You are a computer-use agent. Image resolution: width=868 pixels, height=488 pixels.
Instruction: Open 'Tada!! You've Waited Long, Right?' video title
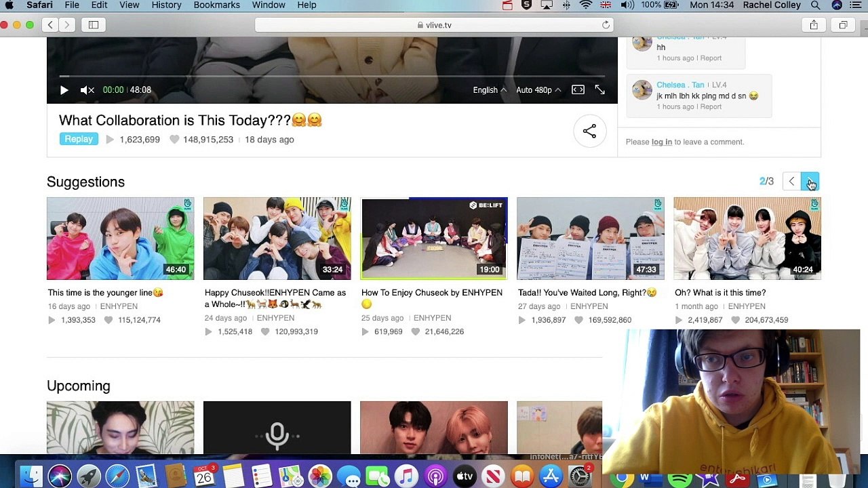587,293
